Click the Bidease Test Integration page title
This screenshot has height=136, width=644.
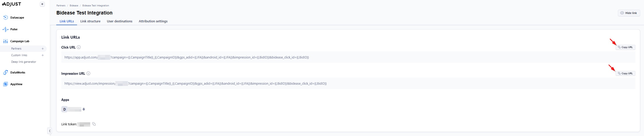click(x=84, y=13)
